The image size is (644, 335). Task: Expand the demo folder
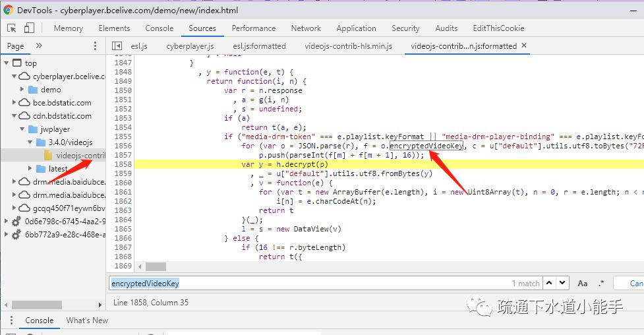22,89
